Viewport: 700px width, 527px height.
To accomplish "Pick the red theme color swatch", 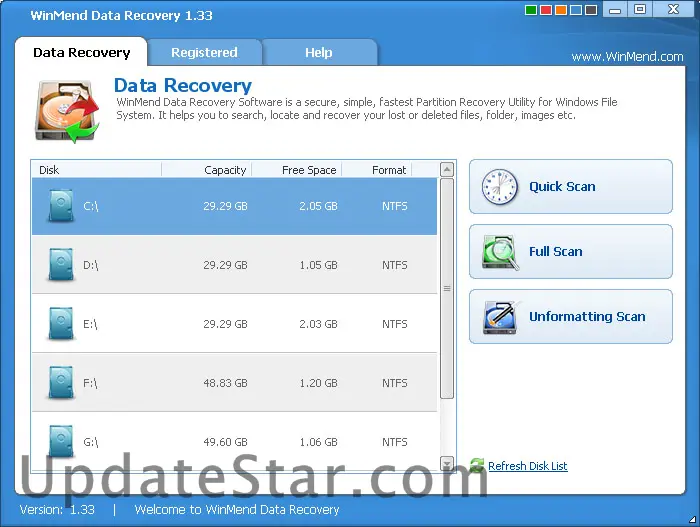I will (546, 10).
